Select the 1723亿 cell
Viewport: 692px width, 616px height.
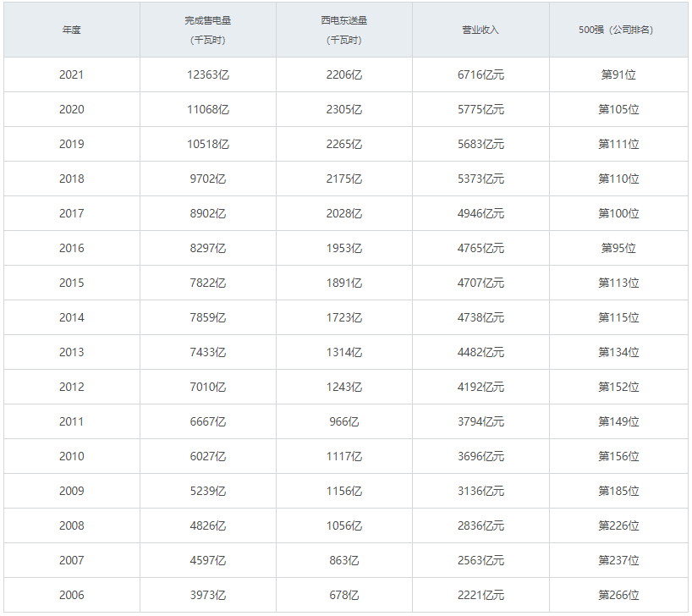point(344,317)
